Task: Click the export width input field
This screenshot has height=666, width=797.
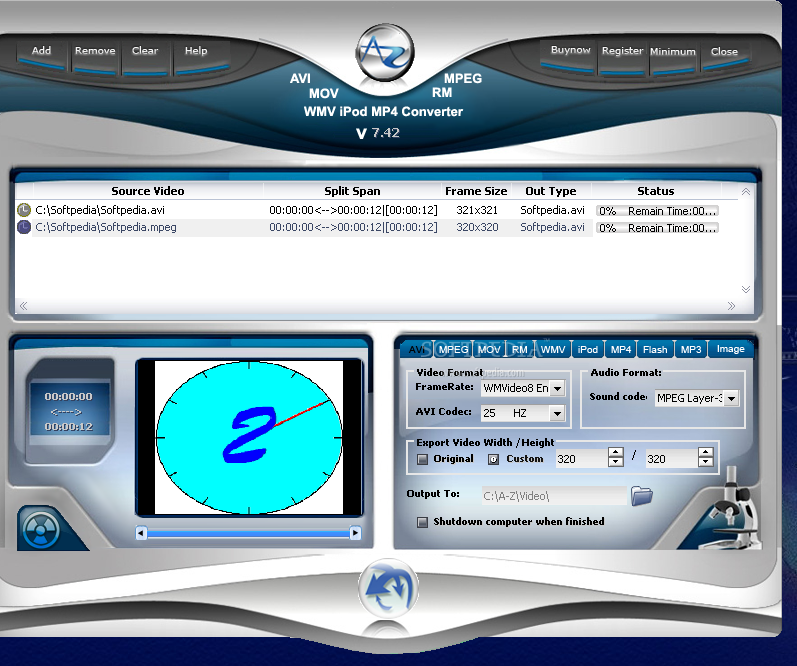Action: [581, 459]
